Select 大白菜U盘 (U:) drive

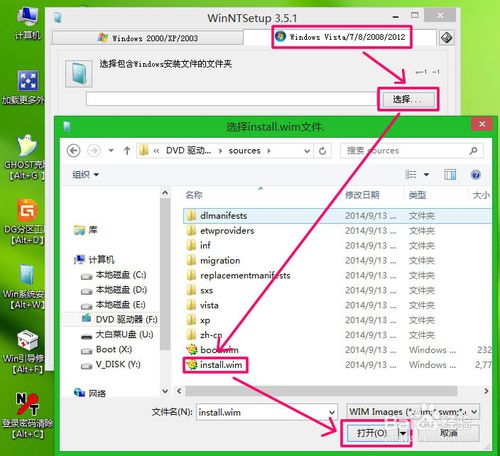point(117,334)
